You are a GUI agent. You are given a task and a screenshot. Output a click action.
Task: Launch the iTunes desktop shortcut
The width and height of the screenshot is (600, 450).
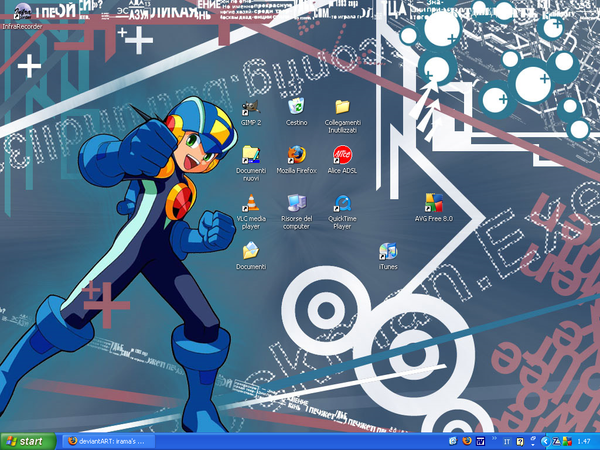tap(388, 256)
